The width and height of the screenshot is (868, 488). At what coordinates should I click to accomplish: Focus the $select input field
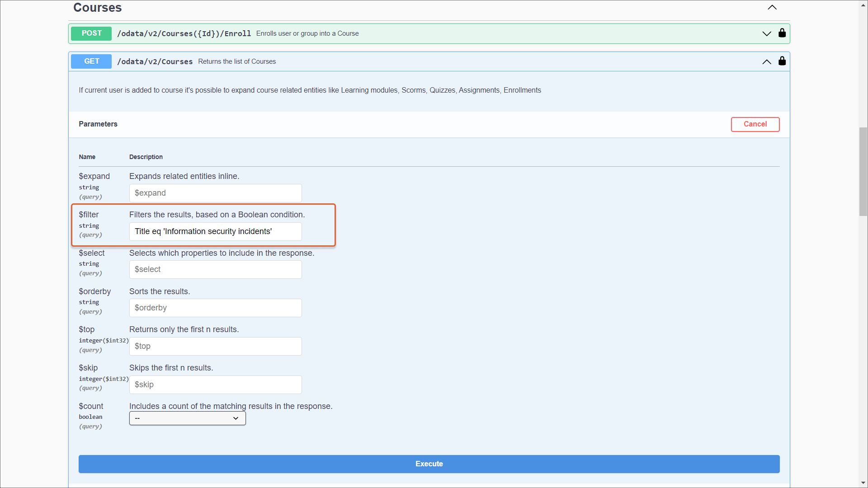[215, 269]
